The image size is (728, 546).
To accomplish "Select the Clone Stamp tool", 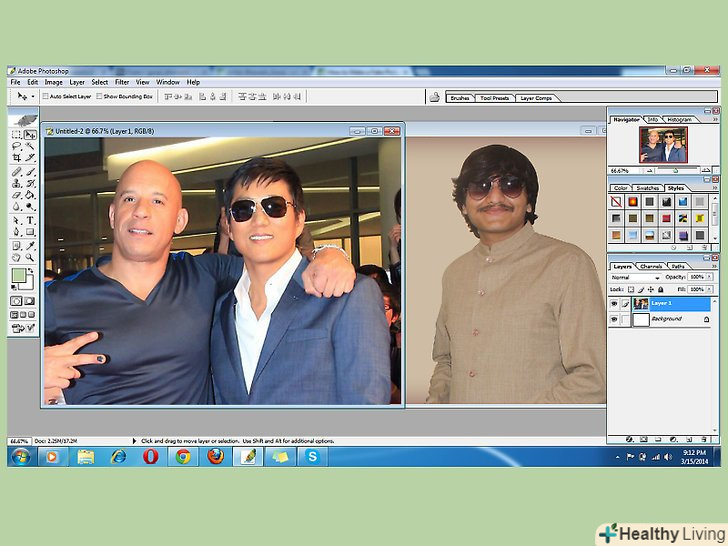I will [17, 183].
